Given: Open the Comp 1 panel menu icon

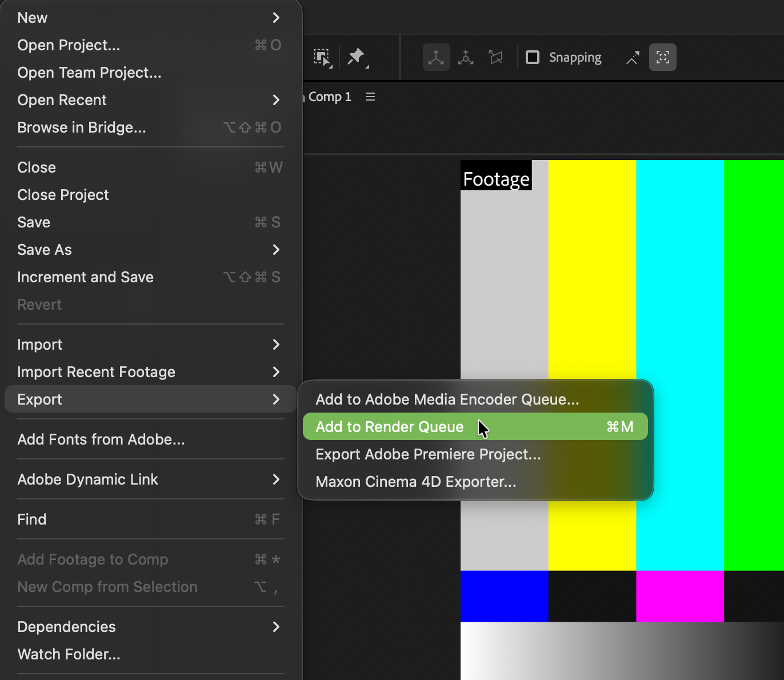Looking at the screenshot, I should click(370, 97).
